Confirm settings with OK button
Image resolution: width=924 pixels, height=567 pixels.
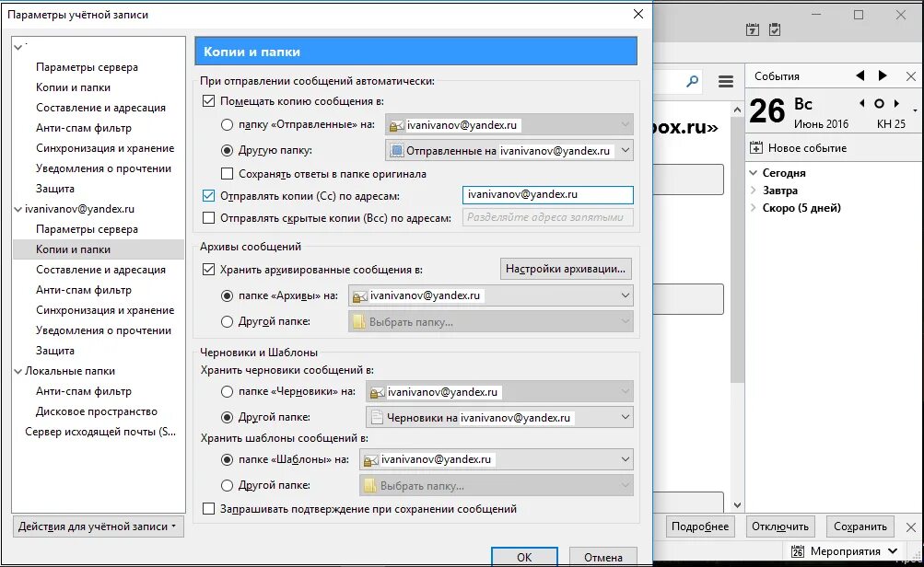(524, 557)
